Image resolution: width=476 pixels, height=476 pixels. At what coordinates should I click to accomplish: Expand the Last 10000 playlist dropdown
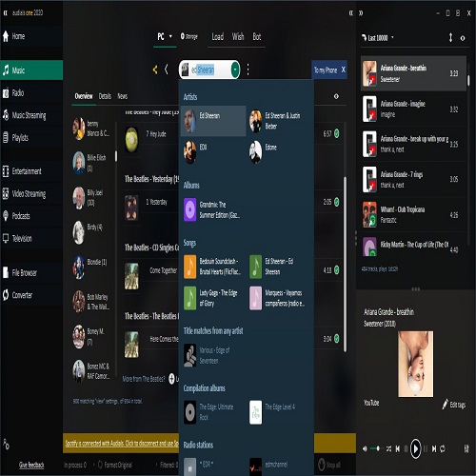point(392,38)
